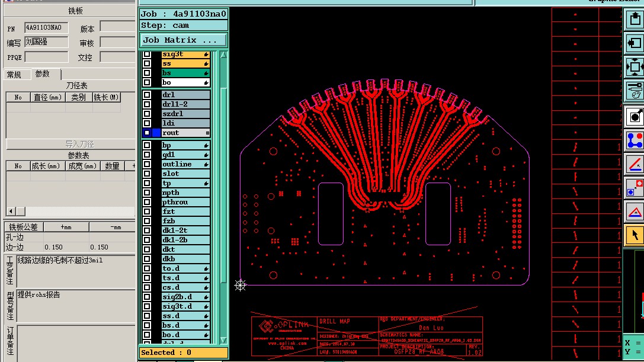This screenshot has height=362, width=644.
Task: Click the grid icon on the rout layer
Action: click(x=207, y=133)
